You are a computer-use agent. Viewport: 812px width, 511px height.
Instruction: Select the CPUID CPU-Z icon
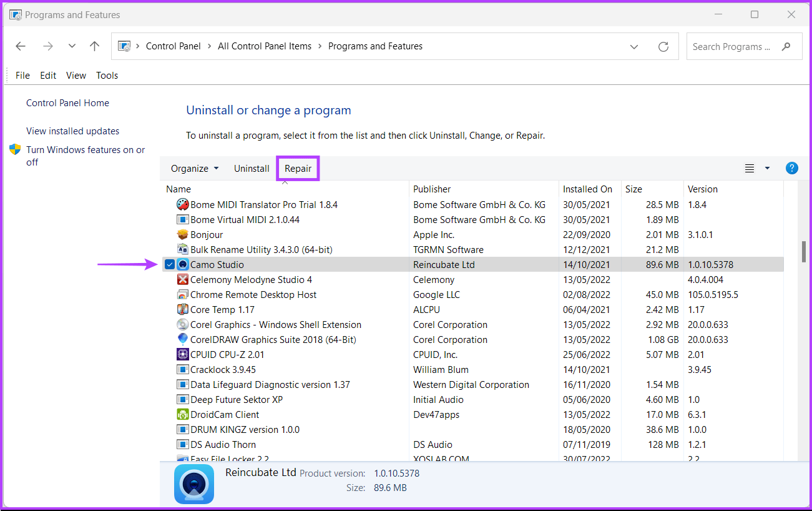(182, 354)
